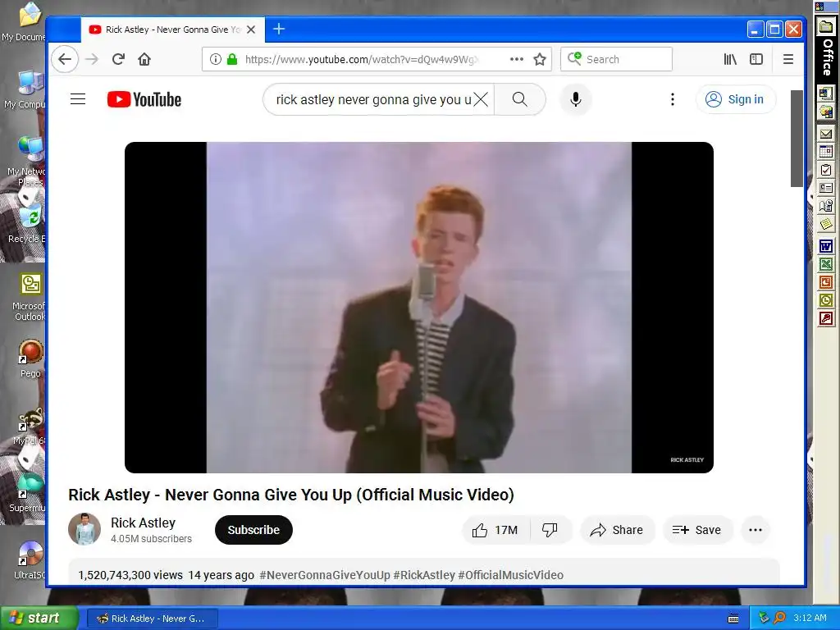
Task: Click the New Note icon in the Office bar
Action: coord(825,224)
